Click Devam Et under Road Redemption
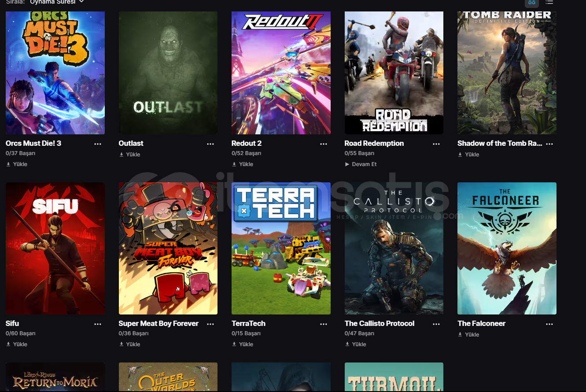The height and width of the screenshot is (392, 586). [361, 164]
